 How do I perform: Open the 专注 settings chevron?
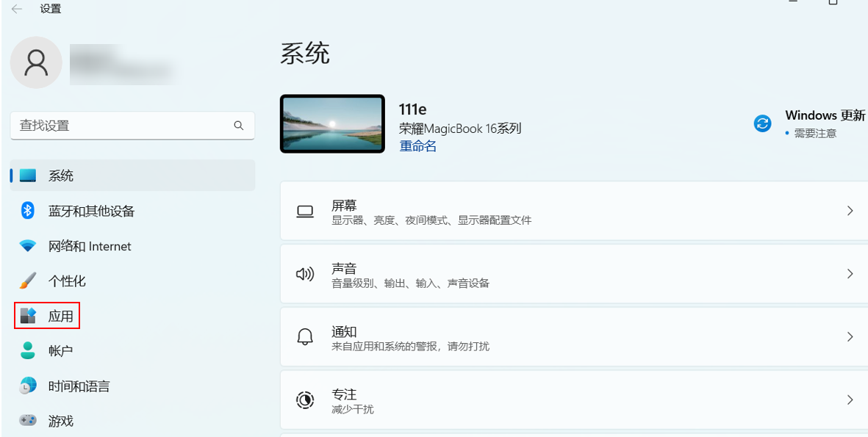850,400
